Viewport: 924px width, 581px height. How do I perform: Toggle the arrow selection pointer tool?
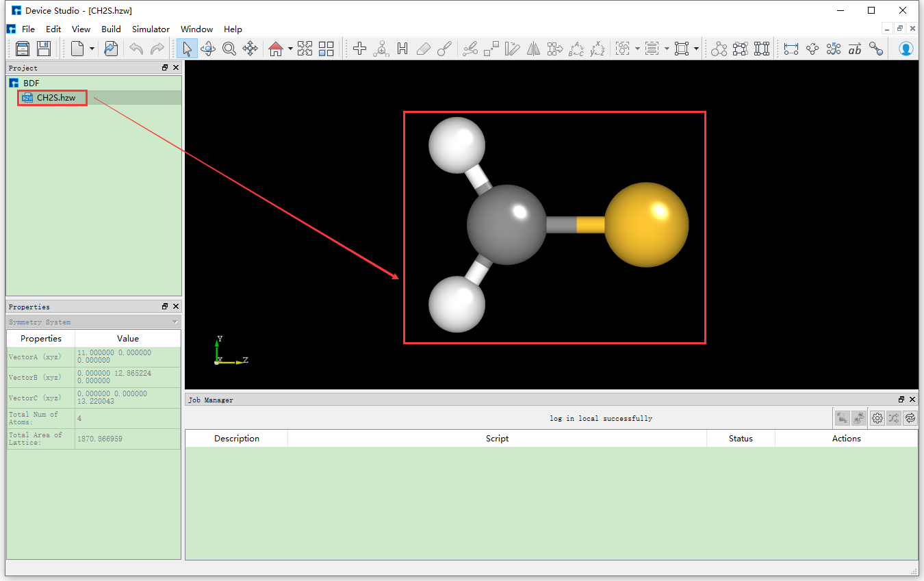tap(187, 49)
